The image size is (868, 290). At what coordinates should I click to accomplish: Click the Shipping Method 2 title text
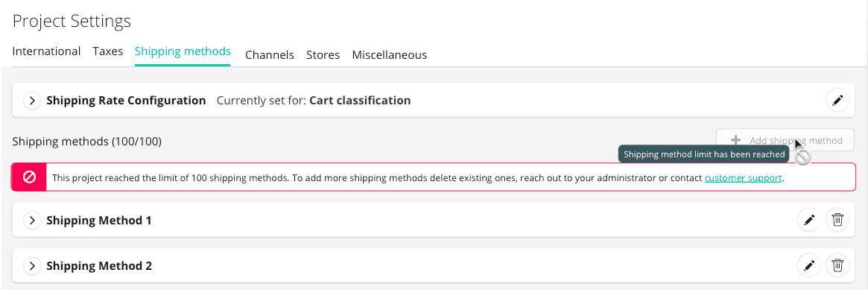click(99, 265)
